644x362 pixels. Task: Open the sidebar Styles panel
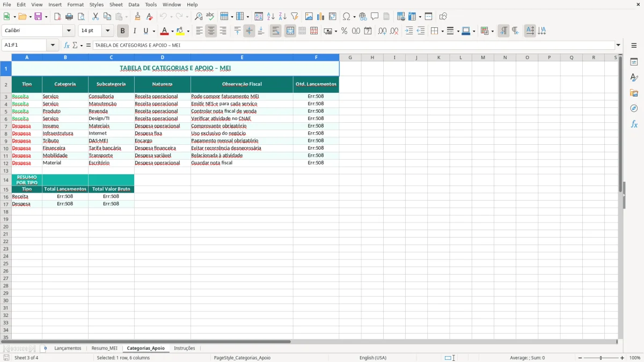[634, 78]
